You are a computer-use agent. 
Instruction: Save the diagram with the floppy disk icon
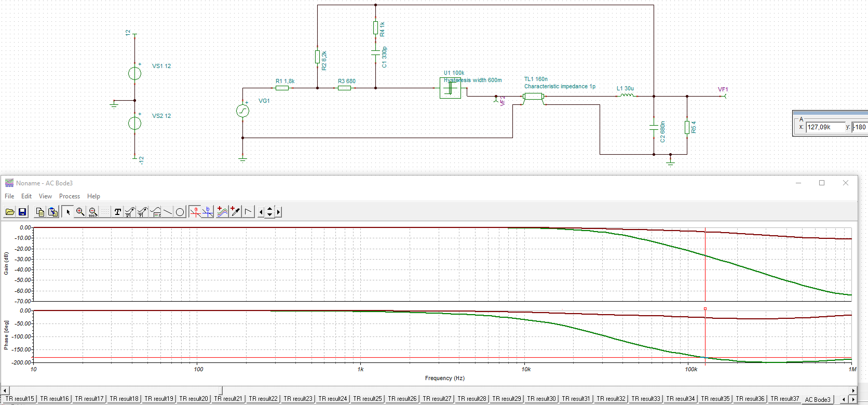tap(22, 212)
